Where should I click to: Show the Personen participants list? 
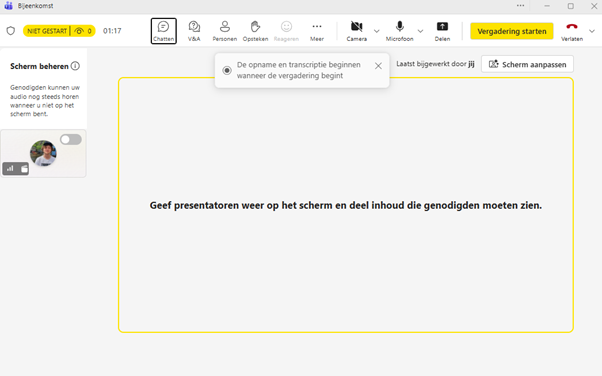[225, 31]
